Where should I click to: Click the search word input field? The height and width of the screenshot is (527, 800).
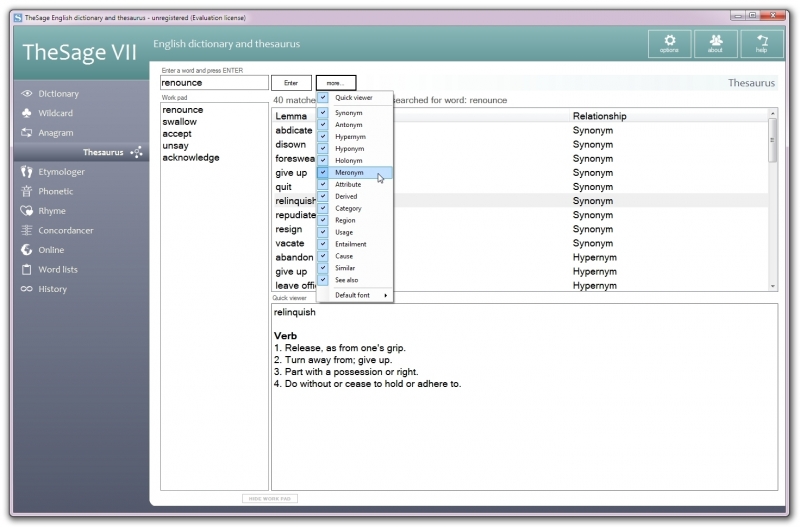[214, 83]
